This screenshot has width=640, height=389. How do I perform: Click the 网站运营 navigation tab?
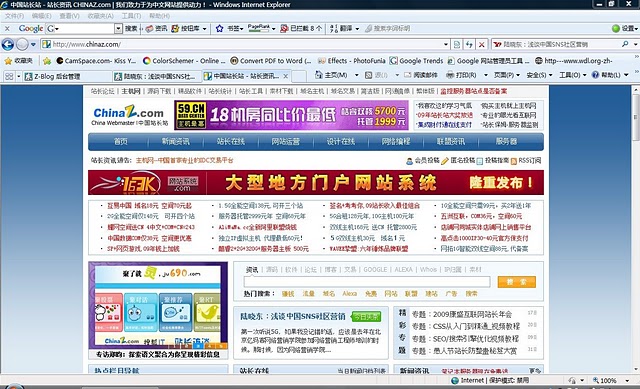[285, 141]
